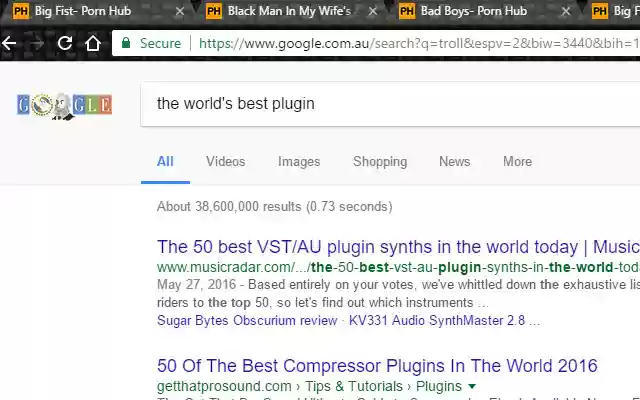This screenshot has height=400, width=640.
Task: Switch to the Videos search tab
Action: (225, 161)
